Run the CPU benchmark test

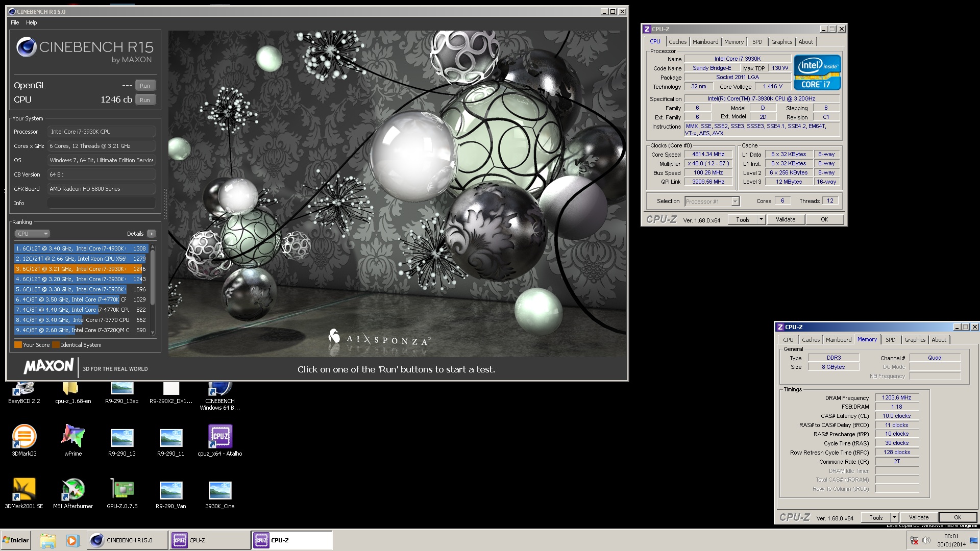point(145,100)
